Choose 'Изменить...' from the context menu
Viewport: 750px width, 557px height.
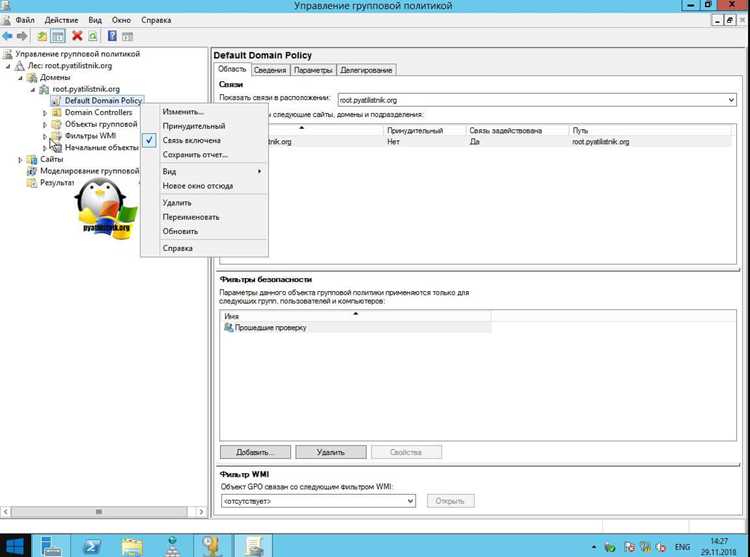coord(183,111)
